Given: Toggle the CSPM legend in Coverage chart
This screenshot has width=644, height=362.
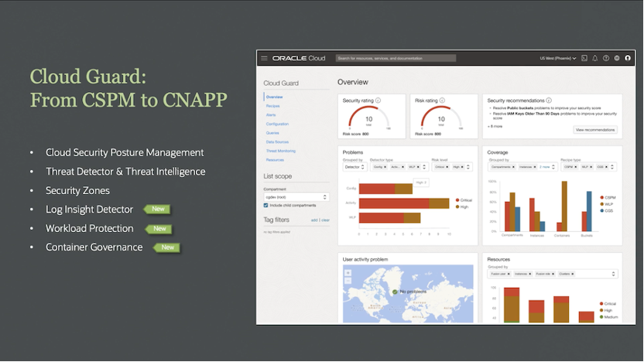Looking at the screenshot, I should tap(608, 198).
